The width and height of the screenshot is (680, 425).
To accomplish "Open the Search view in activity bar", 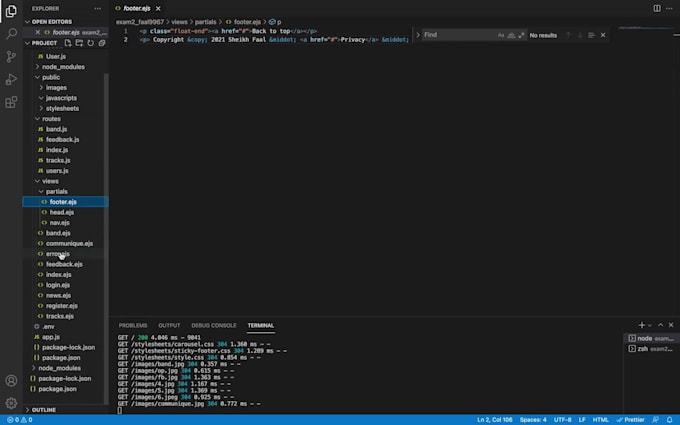I will coord(11,33).
